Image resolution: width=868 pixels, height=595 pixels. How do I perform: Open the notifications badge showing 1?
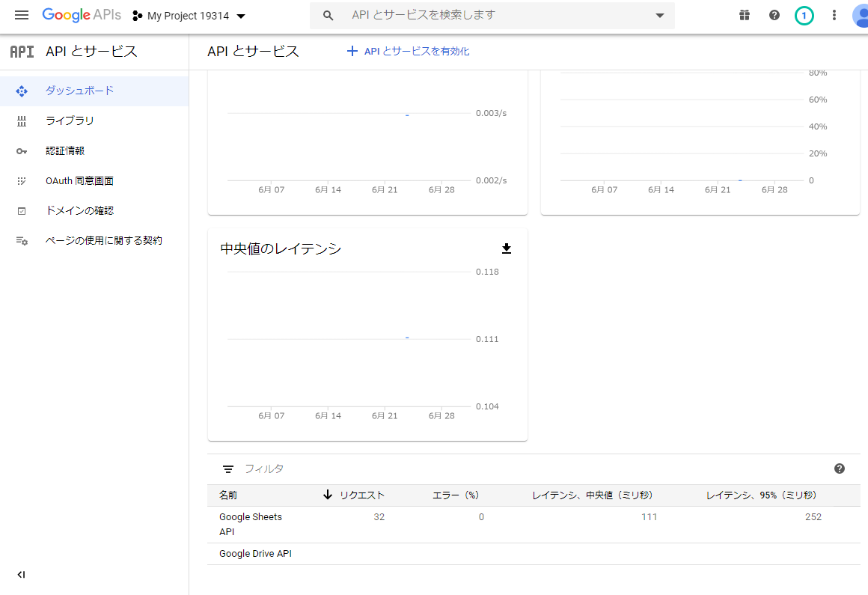tap(804, 16)
